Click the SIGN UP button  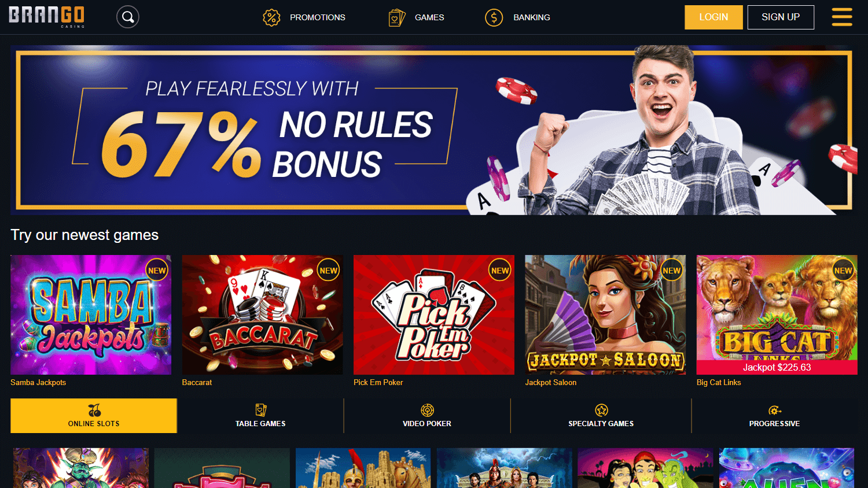781,17
